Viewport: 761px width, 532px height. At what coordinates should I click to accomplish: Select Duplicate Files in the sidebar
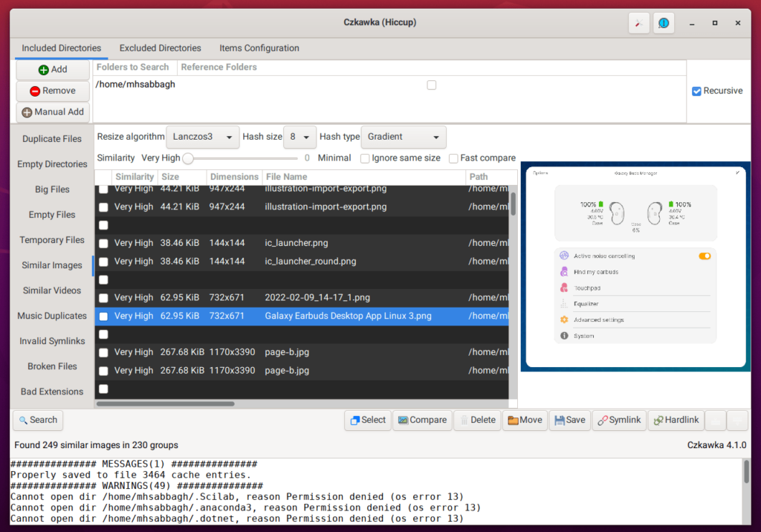52,139
